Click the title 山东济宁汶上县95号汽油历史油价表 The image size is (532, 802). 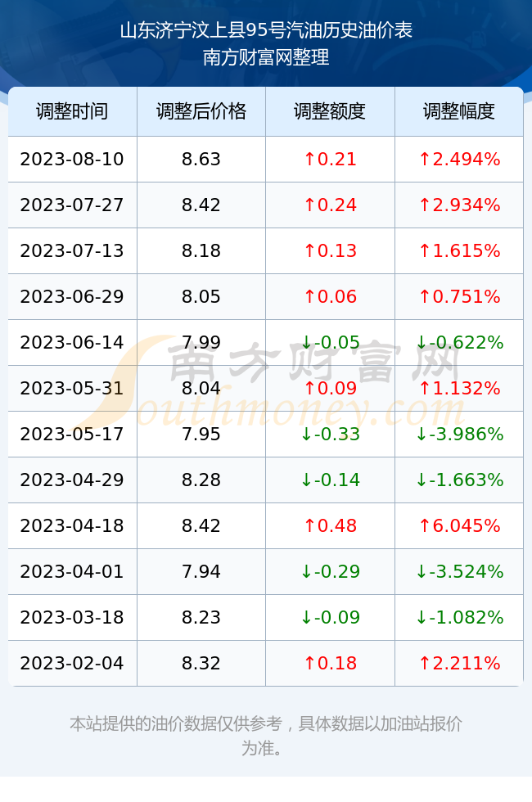click(266, 30)
